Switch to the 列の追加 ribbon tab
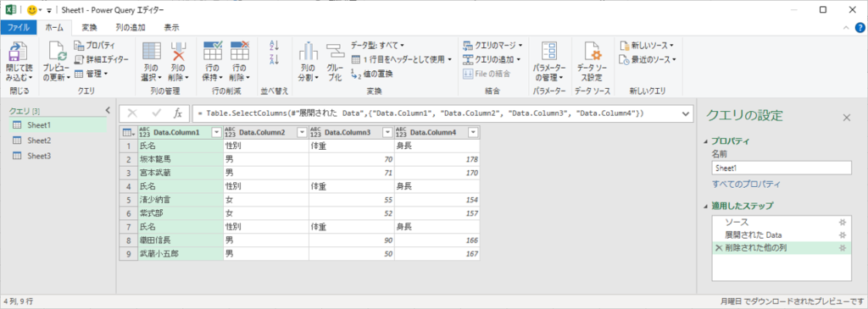This screenshot has height=309, width=868. click(x=131, y=27)
